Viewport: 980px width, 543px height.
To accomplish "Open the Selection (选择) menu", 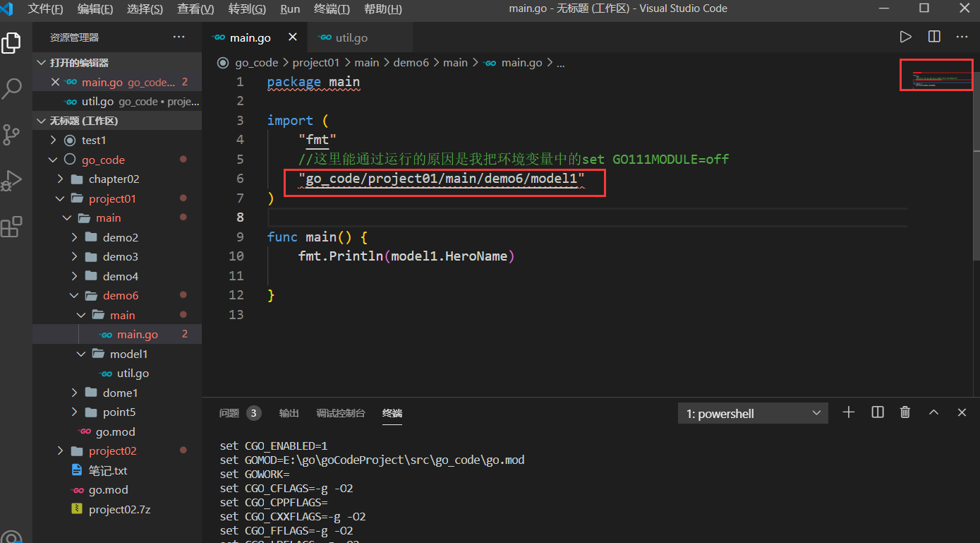I will pos(145,8).
